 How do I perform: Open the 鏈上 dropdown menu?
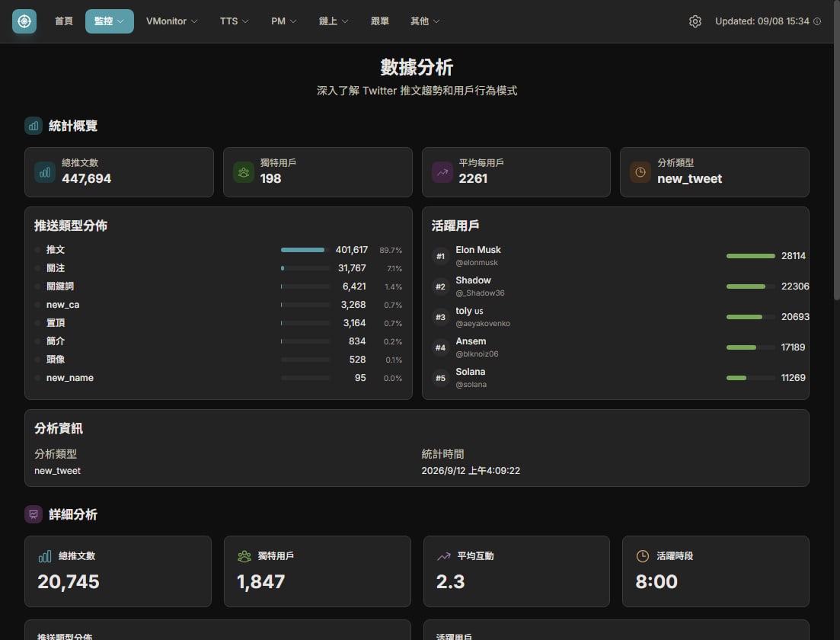pyautogui.click(x=334, y=21)
